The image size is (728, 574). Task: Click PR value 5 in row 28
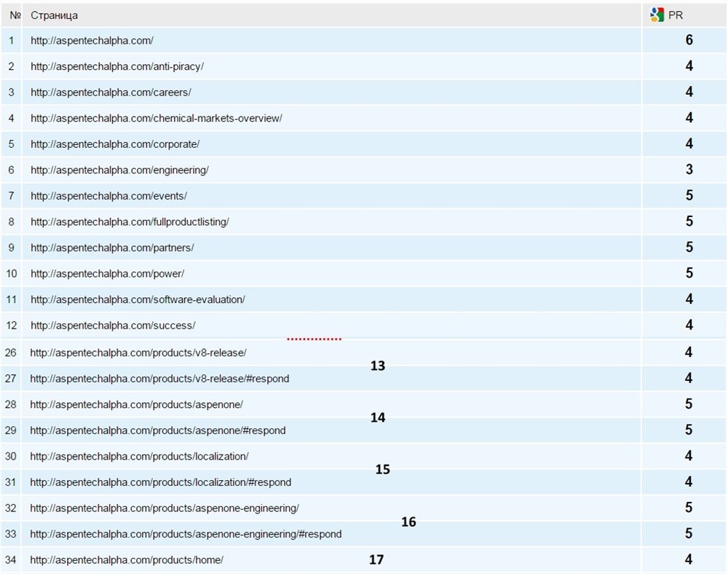pyautogui.click(x=689, y=404)
